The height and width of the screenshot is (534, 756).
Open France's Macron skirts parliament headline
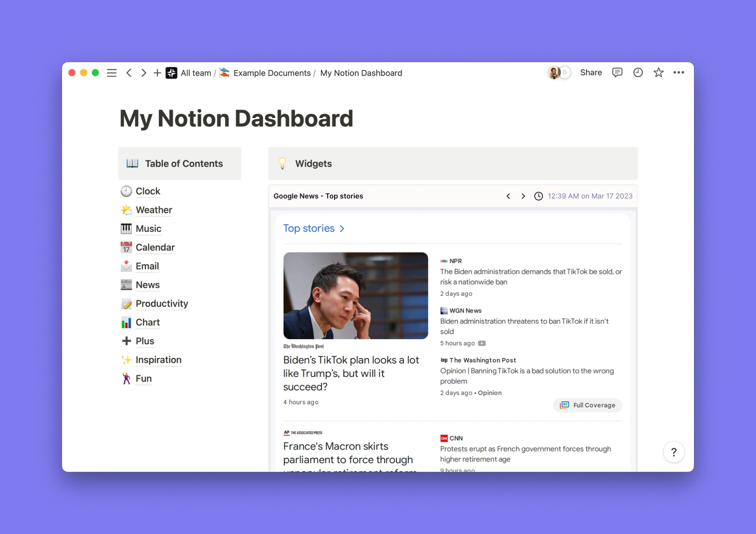click(350, 458)
